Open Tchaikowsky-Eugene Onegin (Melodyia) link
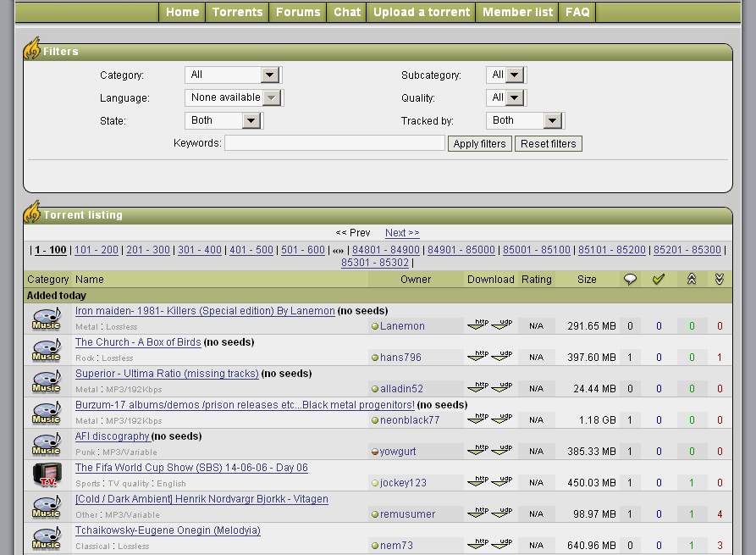The width and height of the screenshot is (756, 555). click(x=168, y=530)
